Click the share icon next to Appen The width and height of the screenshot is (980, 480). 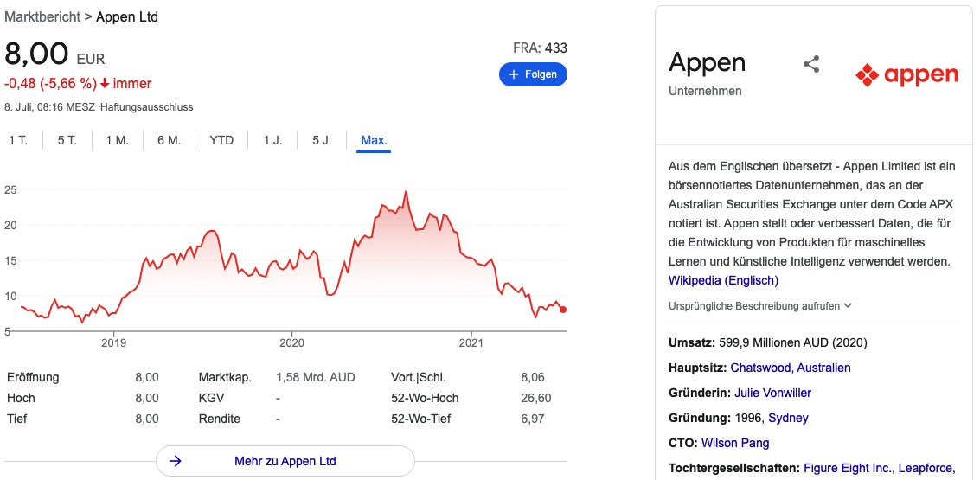[x=811, y=64]
